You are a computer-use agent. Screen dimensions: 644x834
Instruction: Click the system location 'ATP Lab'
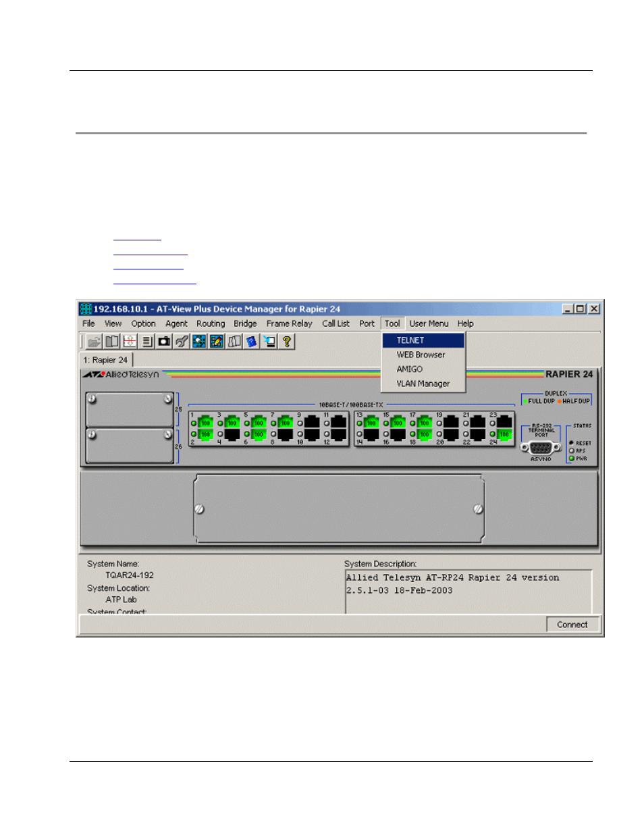click(x=122, y=600)
